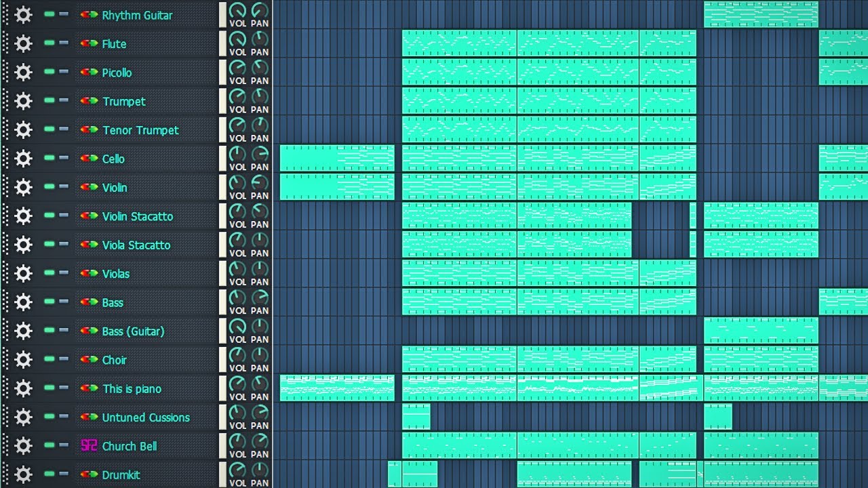Click the Picollo track drag handle
Image resolution: width=868 pixels, height=488 pixels.
5,73
